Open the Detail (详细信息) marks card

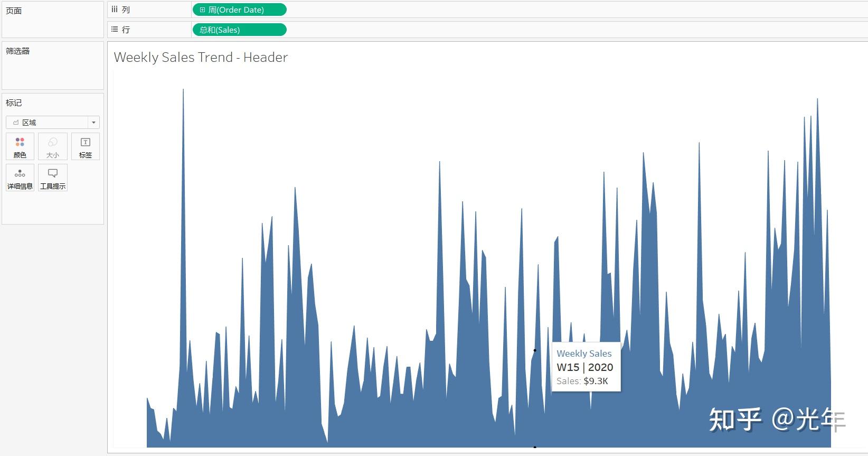[20, 178]
